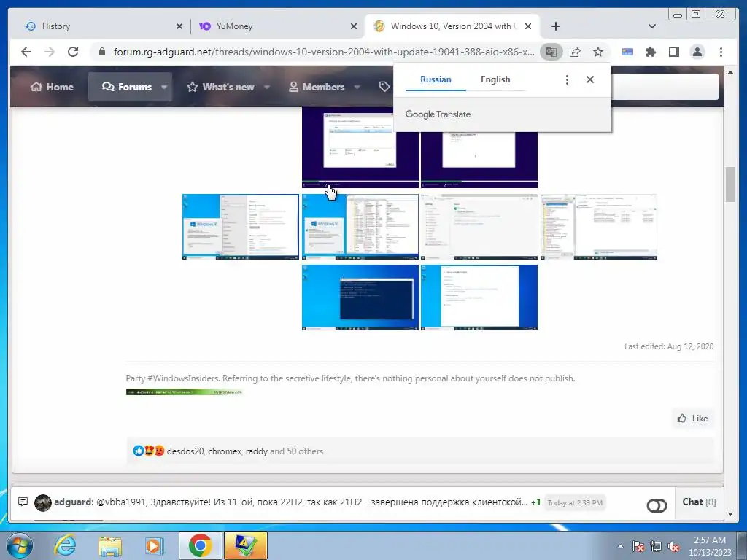Screen dimensions: 747x560
Task: Open the forum Home link
Action: coord(52,87)
